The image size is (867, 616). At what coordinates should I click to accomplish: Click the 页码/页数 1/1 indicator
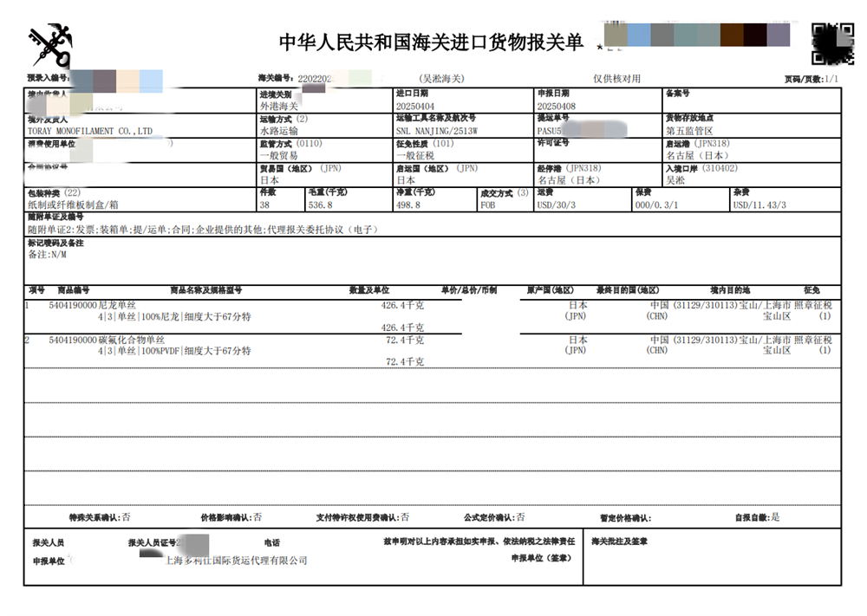pyautogui.click(x=812, y=79)
